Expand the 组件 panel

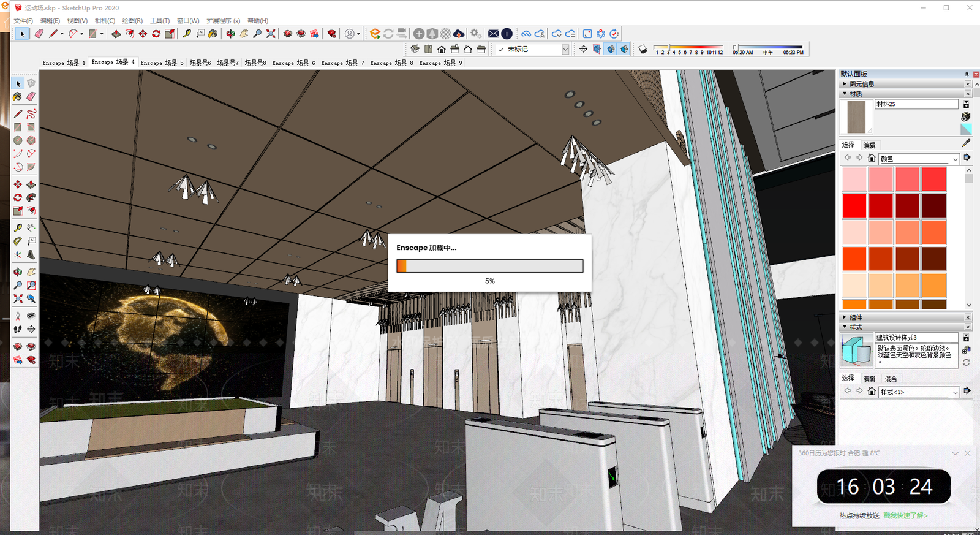(905, 317)
